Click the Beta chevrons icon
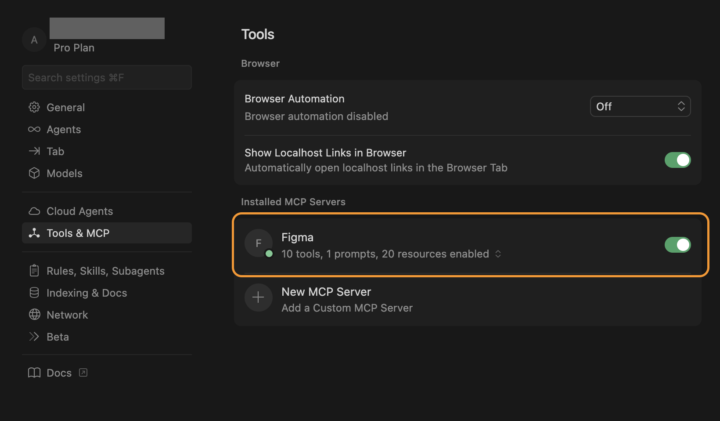 [34, 337]
